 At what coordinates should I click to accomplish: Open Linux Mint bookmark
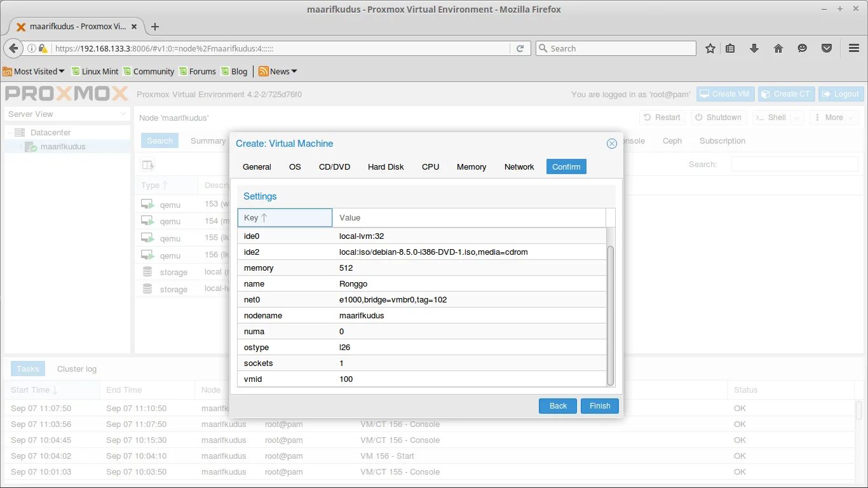[95, 71]
